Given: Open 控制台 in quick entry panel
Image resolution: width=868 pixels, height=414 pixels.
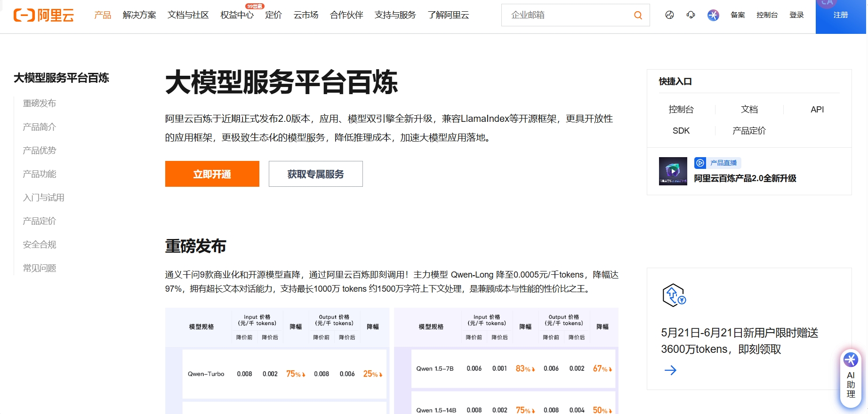Looking at the screenshot, I should point(681,109).
